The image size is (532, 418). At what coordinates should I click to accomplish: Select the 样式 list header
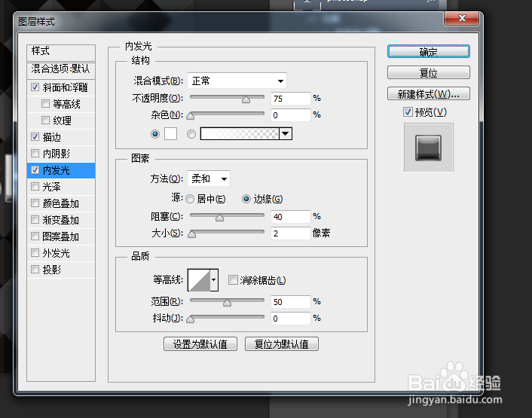61,51
